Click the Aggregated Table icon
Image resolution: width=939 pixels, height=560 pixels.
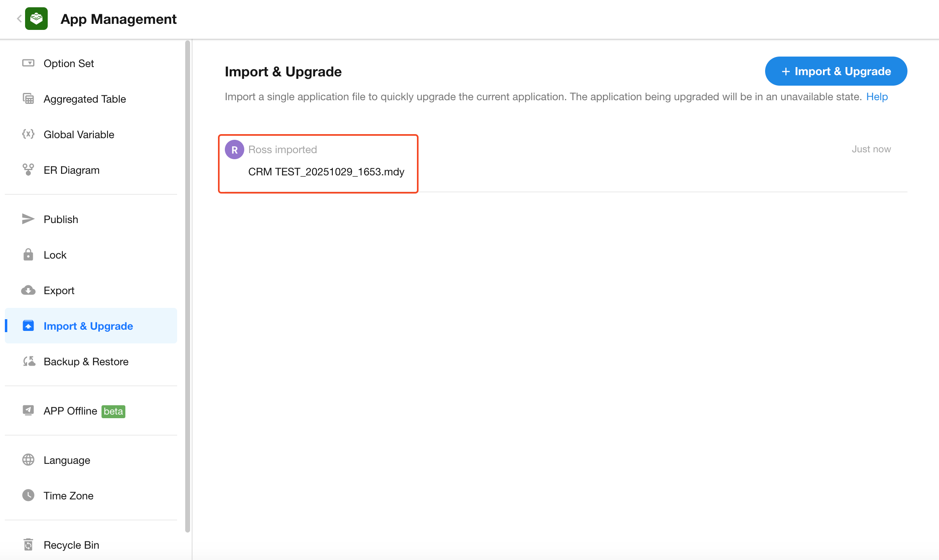(28, 99)
